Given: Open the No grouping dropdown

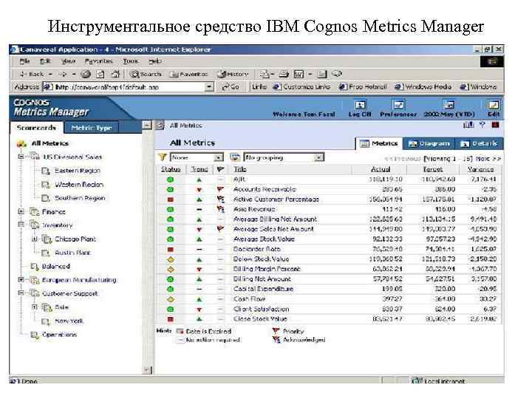Looking at the screenshot, I should 318,157.
